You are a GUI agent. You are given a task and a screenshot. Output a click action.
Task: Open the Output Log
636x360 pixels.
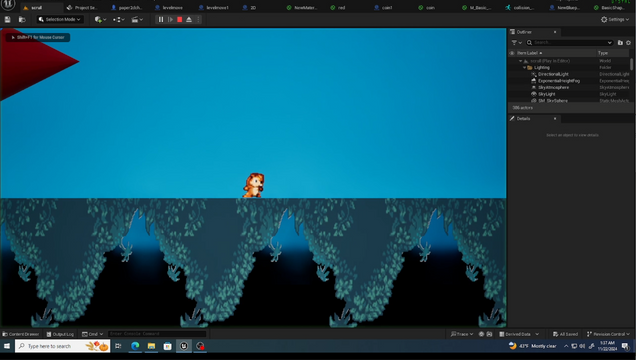pyautogui.click(x=60, y=334)
